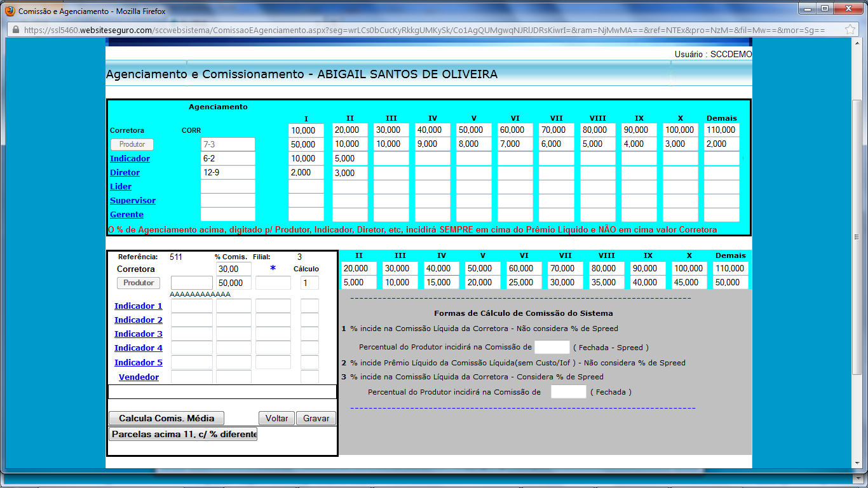Click the Usuário : SCCDEMO text
868x488 pixels.
coord(713,55)
